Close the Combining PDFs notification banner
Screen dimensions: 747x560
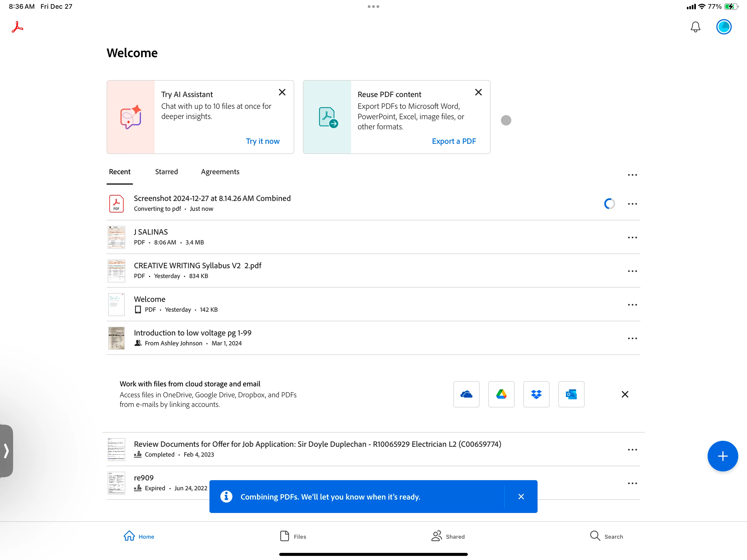click(521, 497)
